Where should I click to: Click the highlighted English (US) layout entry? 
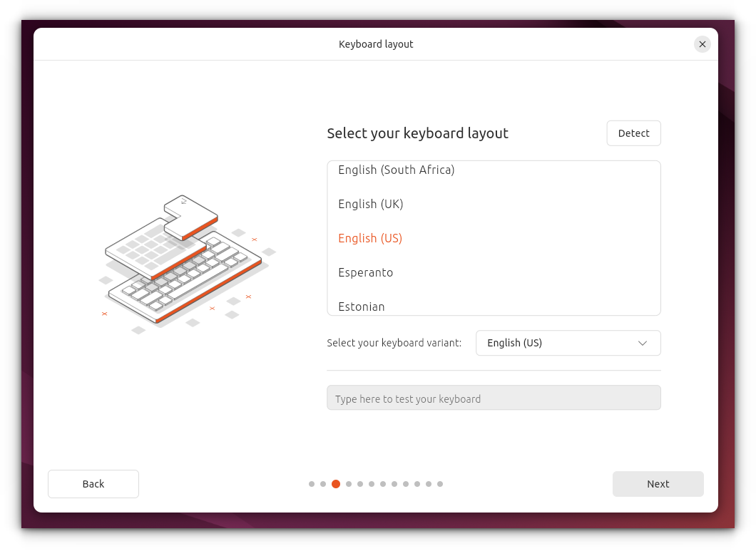tap(370, 238)
